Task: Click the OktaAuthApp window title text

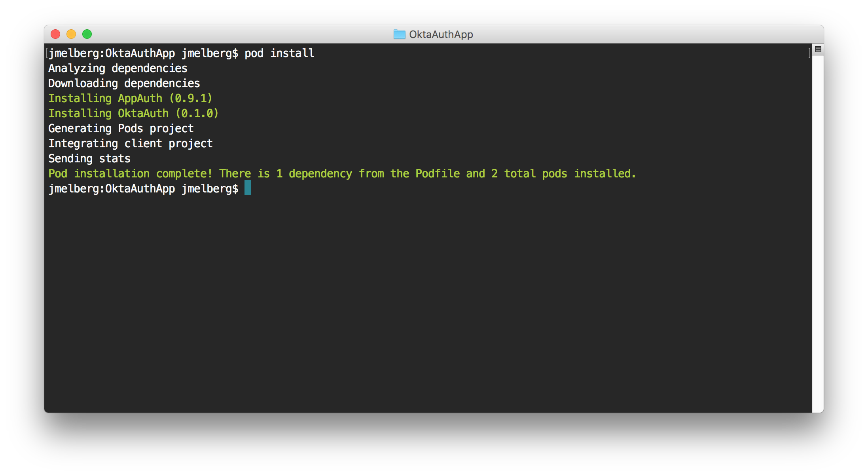Action: (441, 34)
